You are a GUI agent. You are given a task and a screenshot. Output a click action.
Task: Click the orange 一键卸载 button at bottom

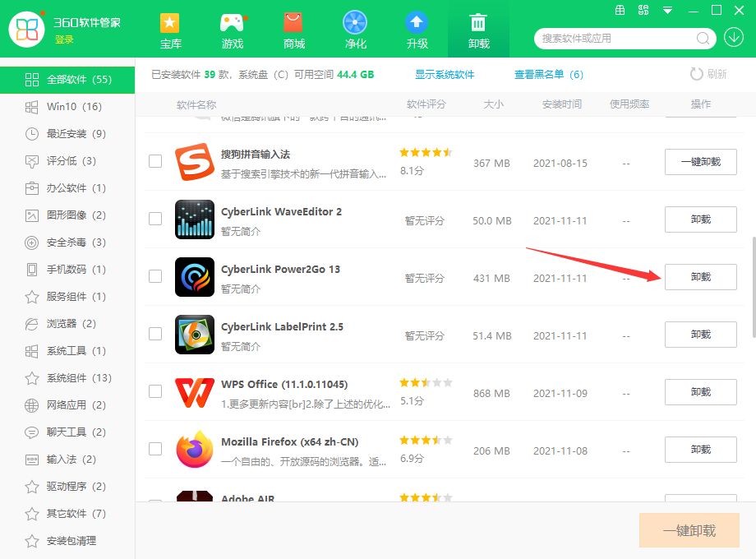coord(689,530)
